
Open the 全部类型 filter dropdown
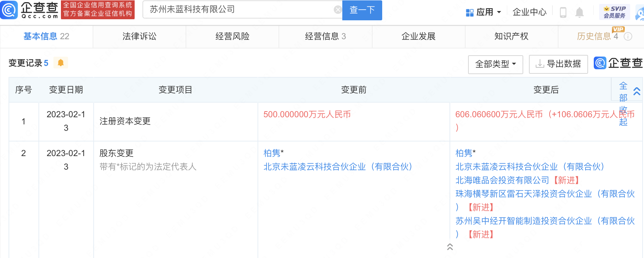coord(495,64)
